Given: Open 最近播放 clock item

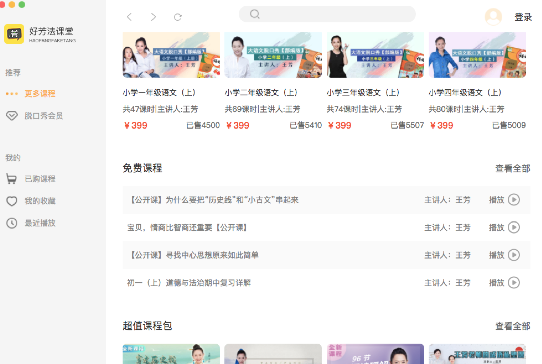Looking at the screenshot, I should pos(30,223).
